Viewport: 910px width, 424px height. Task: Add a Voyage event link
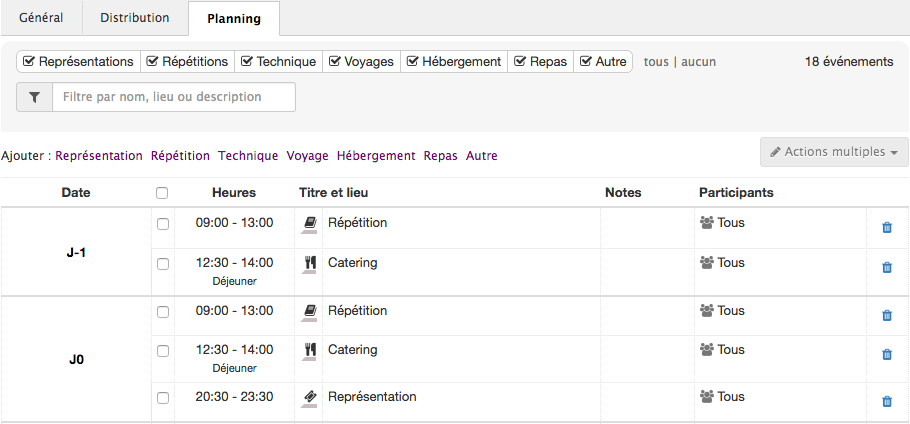click(x=308, y=156)
